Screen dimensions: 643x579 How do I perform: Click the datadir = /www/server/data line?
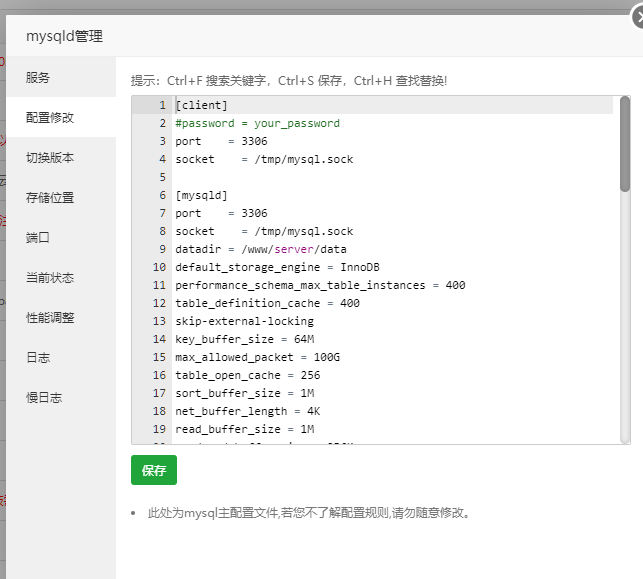[261, 249]
